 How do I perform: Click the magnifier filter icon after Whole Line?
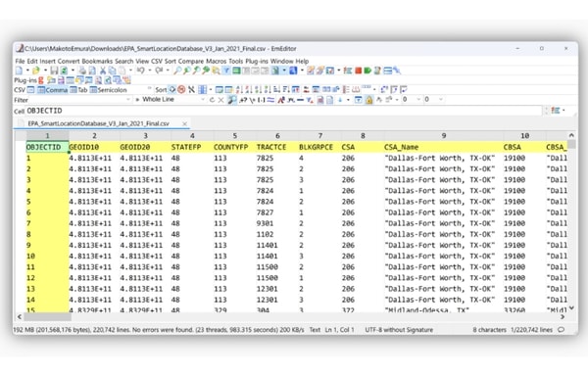point(232,100)
